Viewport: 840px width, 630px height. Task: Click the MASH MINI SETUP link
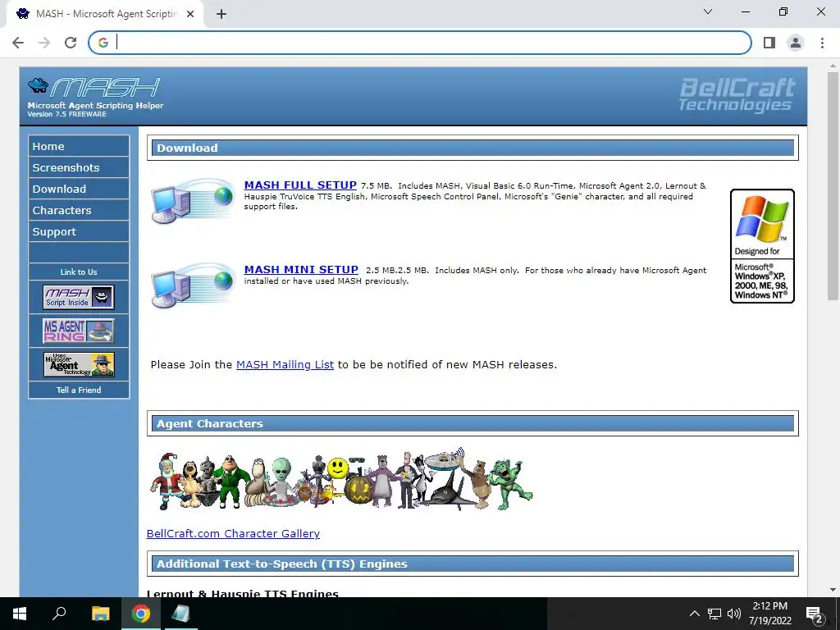tap(301, 270)
